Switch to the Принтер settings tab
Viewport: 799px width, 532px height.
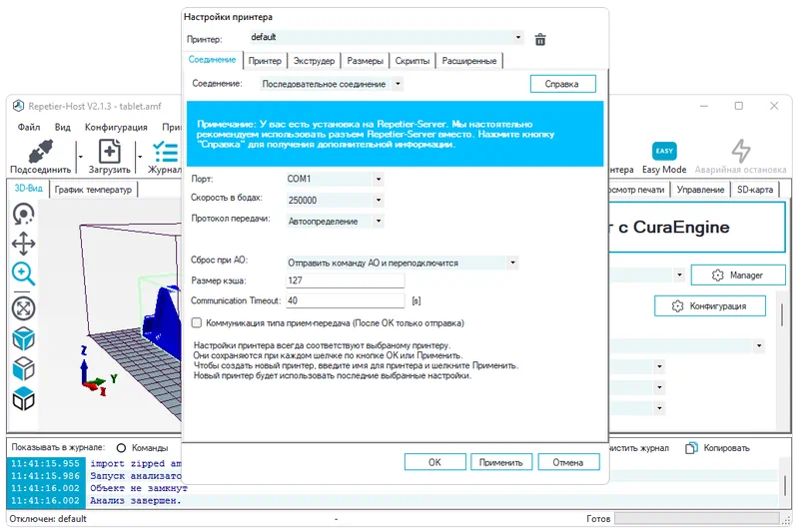(x=265, y=61)
